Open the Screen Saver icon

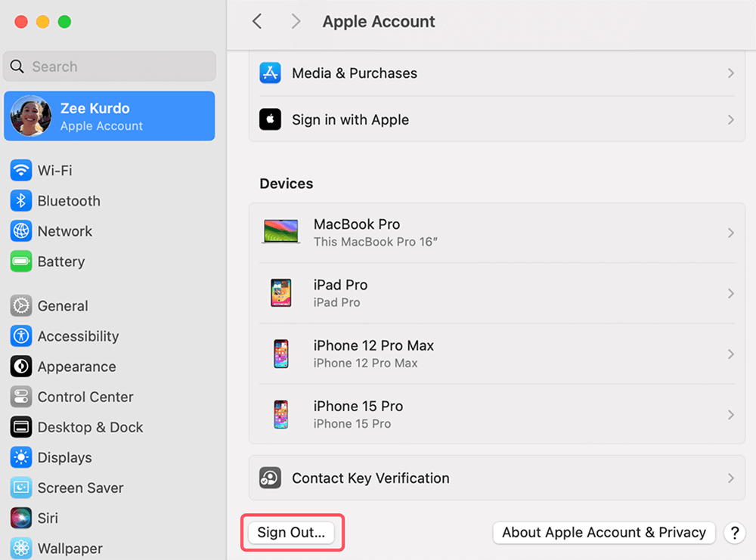click(x=20, y=487)
